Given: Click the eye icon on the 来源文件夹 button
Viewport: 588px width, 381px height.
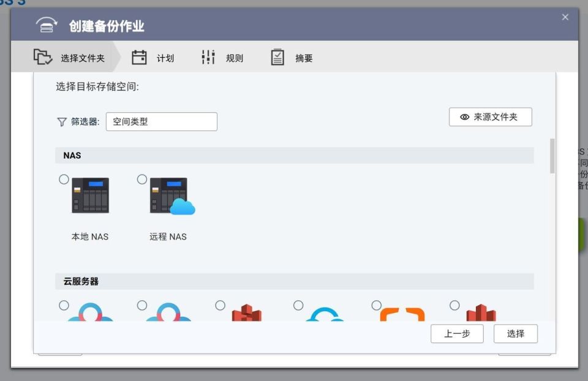Looking at the screenshot, I should [464, 116].
